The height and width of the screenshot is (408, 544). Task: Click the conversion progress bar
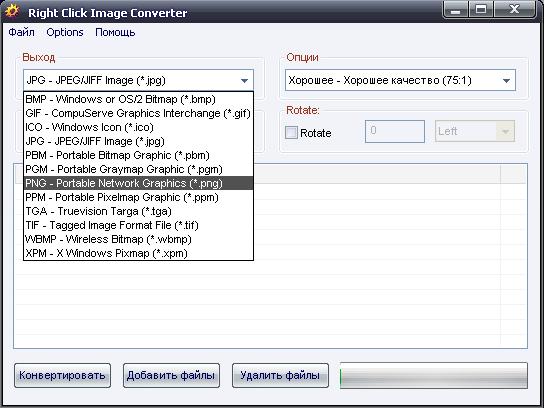click(x=434, y=375)
